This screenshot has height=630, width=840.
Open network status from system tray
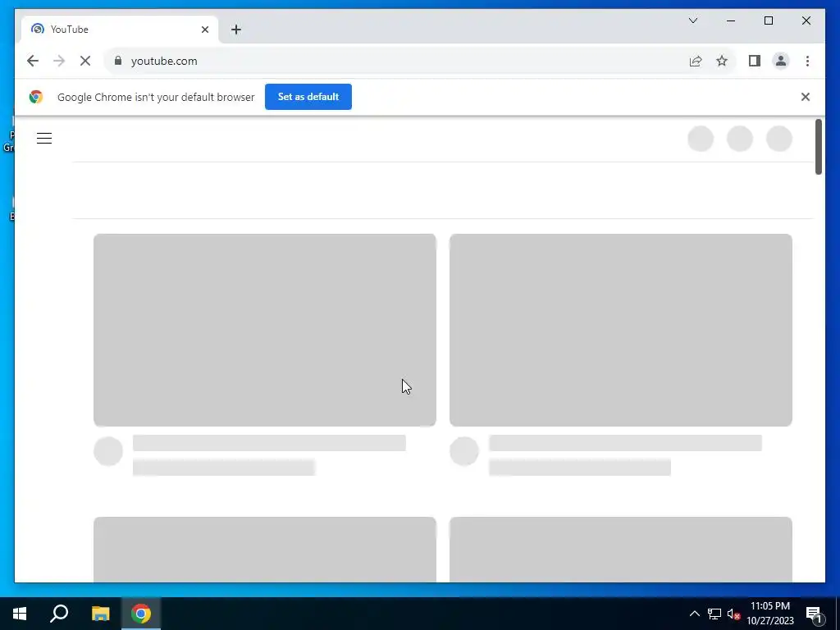pyautogui.click(x=714, y=614)
